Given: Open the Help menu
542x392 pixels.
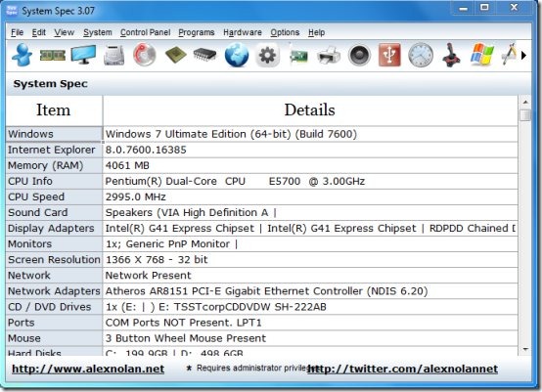Looking at the screenshot, I should (316, 32).
